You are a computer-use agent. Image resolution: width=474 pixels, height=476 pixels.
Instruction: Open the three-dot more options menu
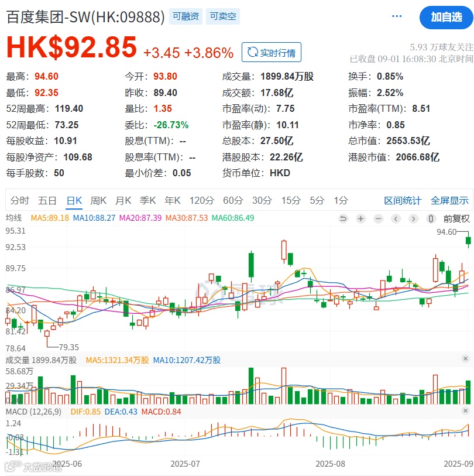pyautogui.click(x=397, y=16)
